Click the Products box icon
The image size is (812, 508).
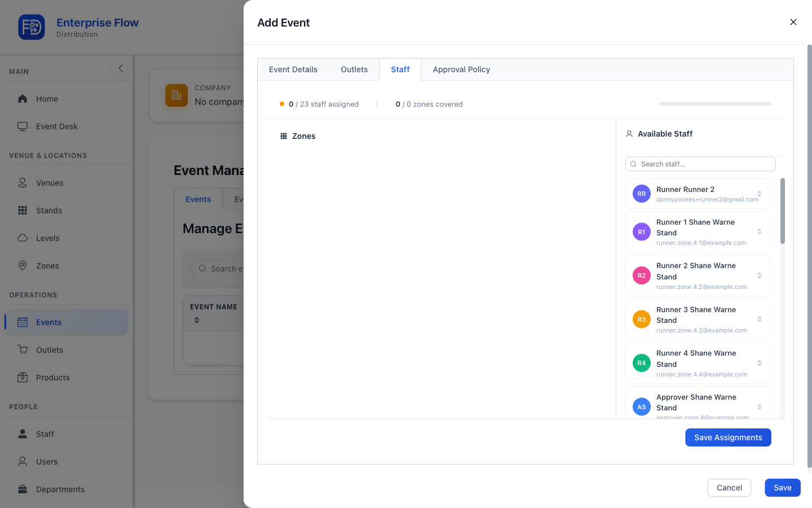pos(23,377)
